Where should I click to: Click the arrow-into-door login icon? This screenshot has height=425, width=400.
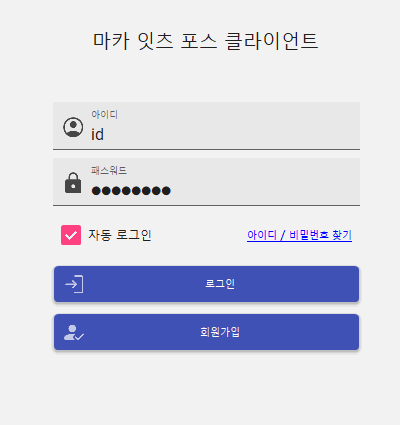(74, 284)
